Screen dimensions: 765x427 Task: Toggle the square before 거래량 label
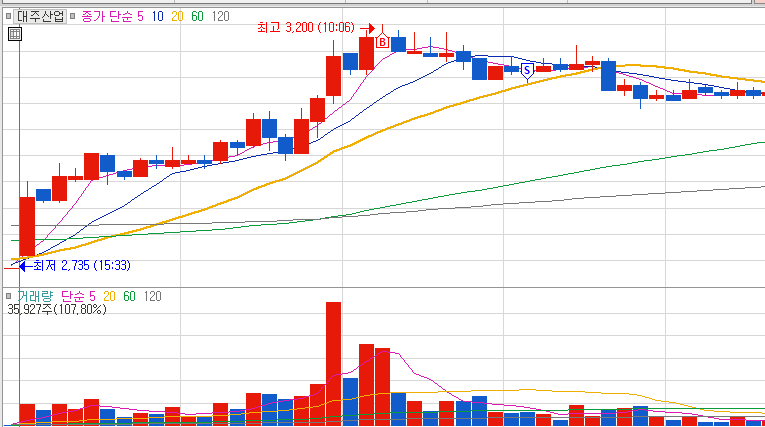click(x=8, y=296)
